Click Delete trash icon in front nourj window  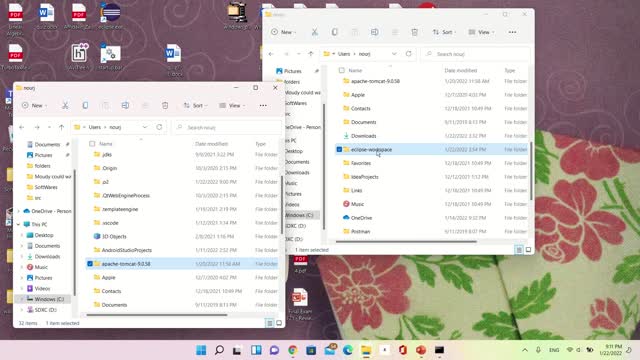click(x=165, y=105)
